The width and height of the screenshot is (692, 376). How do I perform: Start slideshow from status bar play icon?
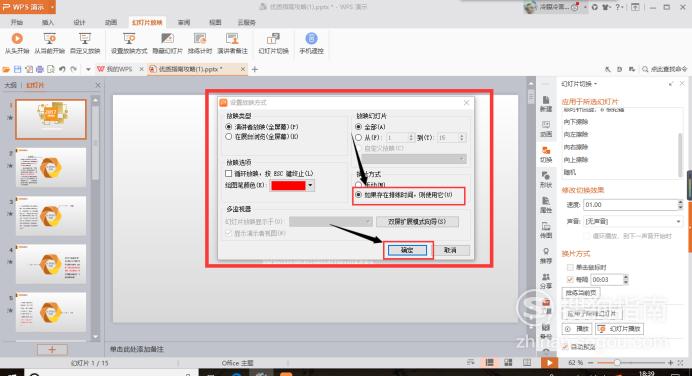pyautogui.click(x=549, y=363)
